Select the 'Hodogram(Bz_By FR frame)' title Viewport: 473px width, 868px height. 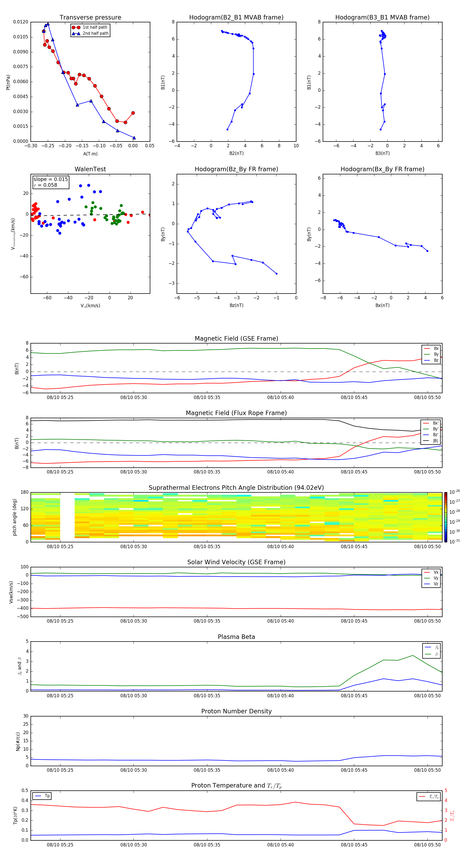coord(236,169)
